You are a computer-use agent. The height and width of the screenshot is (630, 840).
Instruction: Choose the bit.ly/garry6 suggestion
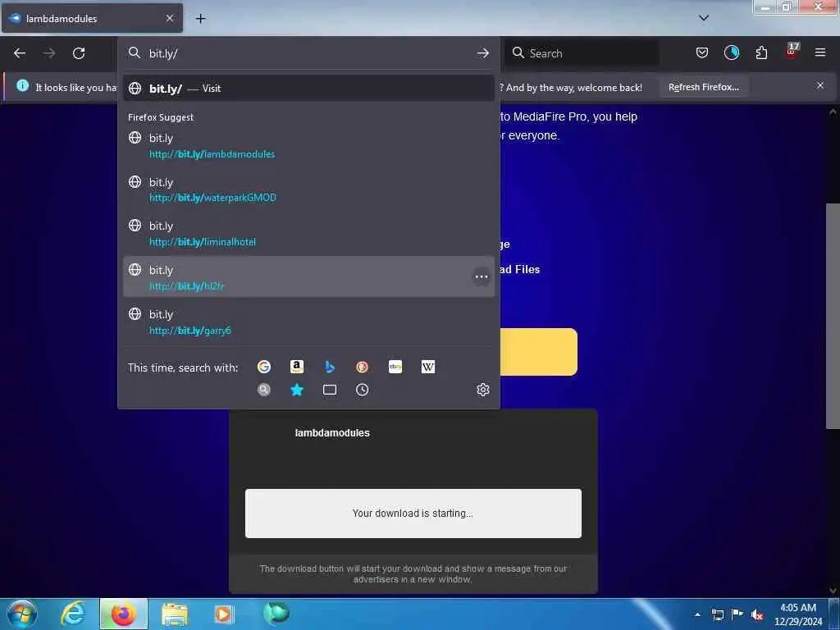click(308, 322)
